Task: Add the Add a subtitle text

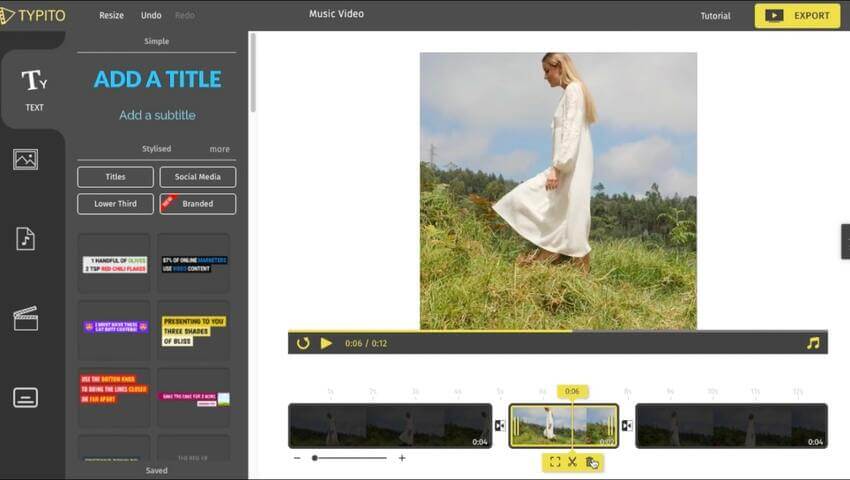Action: pyautogui.click(x=157, y=115)
